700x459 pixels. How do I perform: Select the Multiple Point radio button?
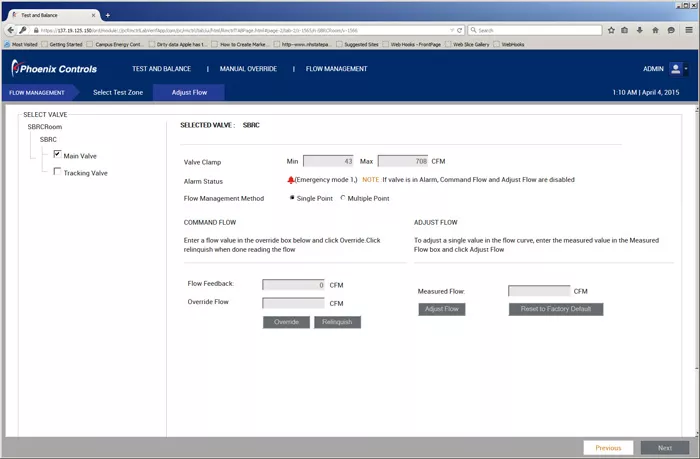[343, 198]
